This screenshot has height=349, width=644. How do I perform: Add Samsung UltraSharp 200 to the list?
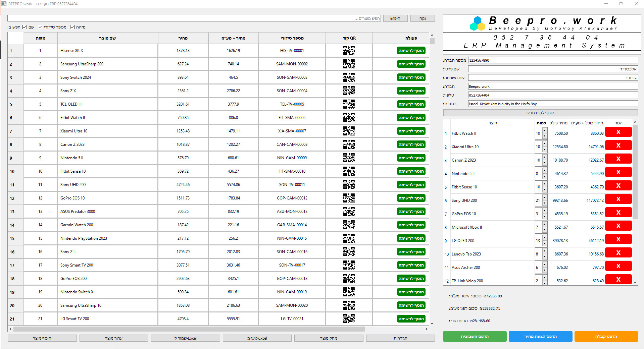point(411,64)
